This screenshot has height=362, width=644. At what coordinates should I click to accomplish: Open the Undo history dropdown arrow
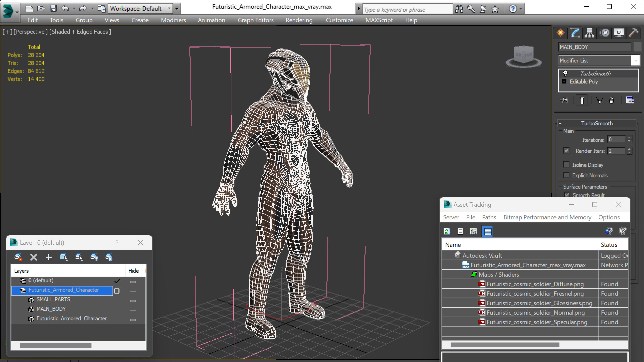tap(74, 8)
